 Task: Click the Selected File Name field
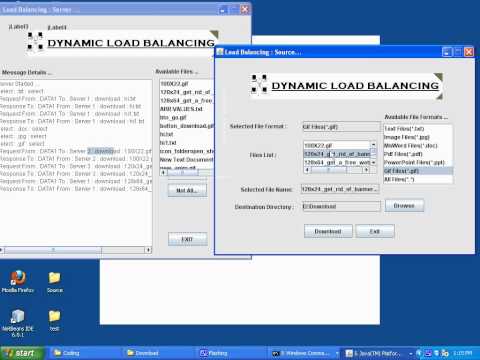[x=340, y=189]
